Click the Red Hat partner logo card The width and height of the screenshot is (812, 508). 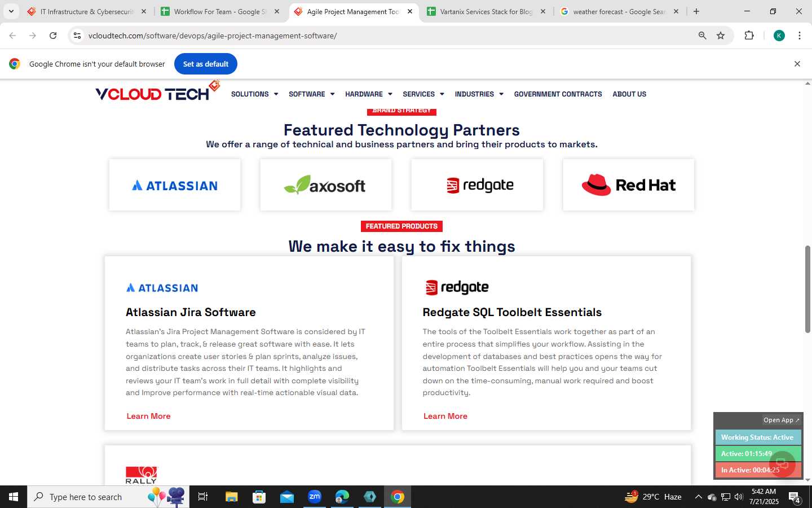629,185
